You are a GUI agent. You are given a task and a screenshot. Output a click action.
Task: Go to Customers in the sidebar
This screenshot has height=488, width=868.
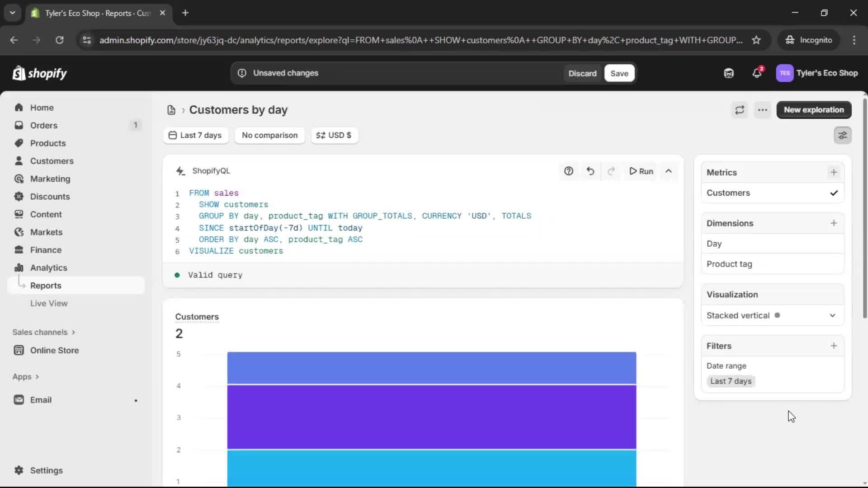tap(52, 161)
